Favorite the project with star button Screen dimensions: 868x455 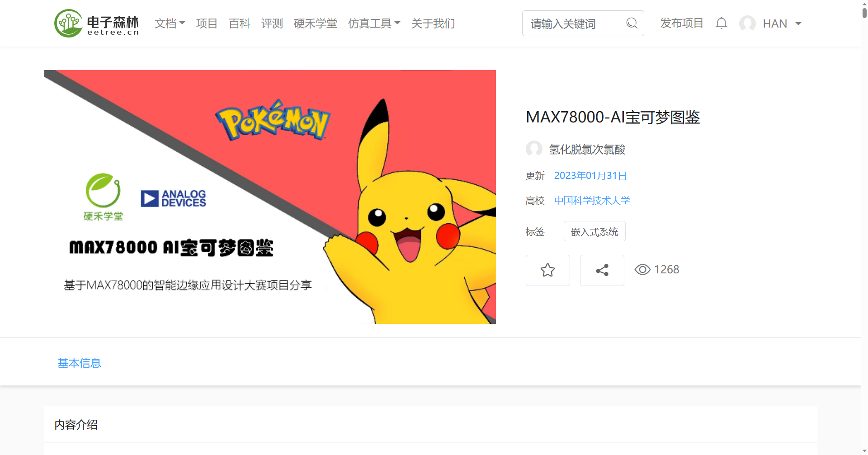[x=547, y=270]
